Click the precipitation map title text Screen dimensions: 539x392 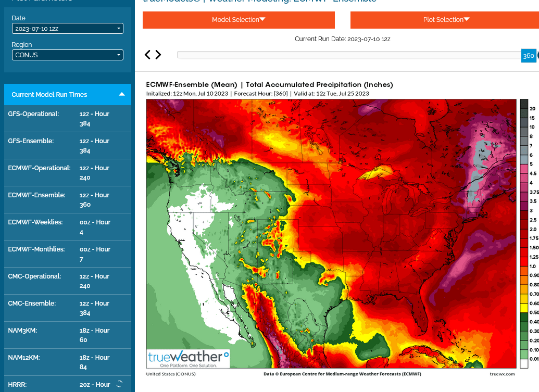[270, 84]
